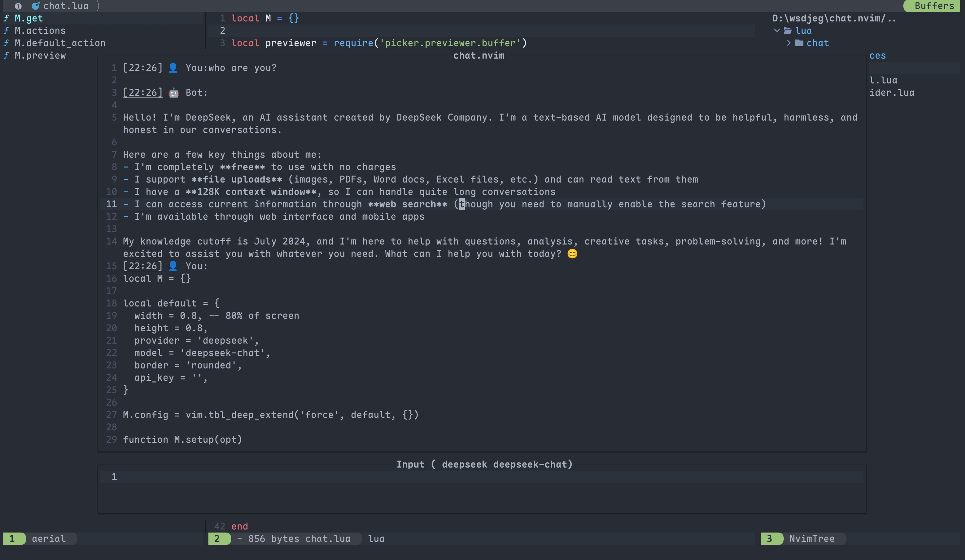Click the user icon beside the first You message

(174, 68)
